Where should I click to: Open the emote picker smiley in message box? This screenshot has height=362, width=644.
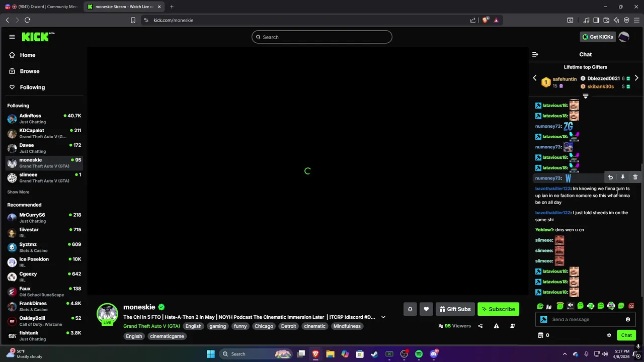[x=628, y=319]
